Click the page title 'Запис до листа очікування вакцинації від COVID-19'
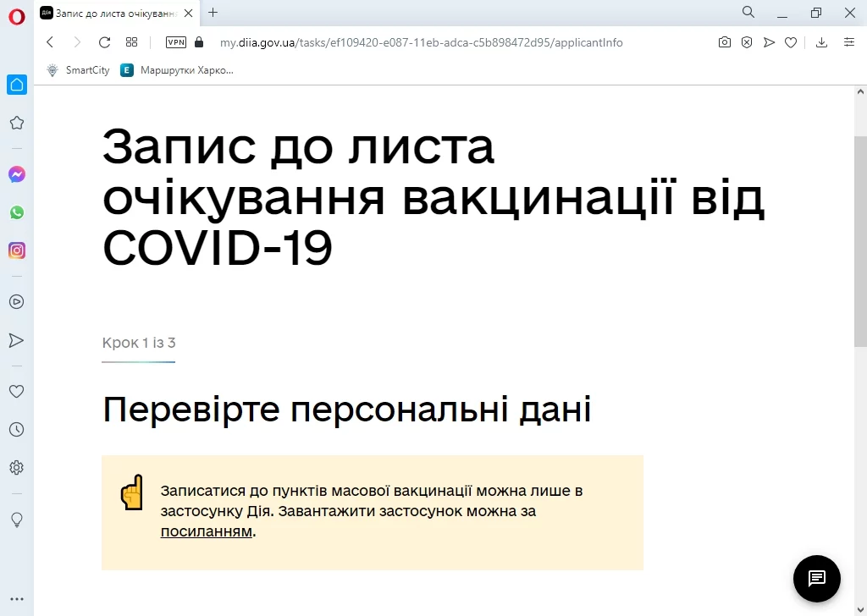The width and height of the screenshot is (867, 616). [x=433, y=197]
